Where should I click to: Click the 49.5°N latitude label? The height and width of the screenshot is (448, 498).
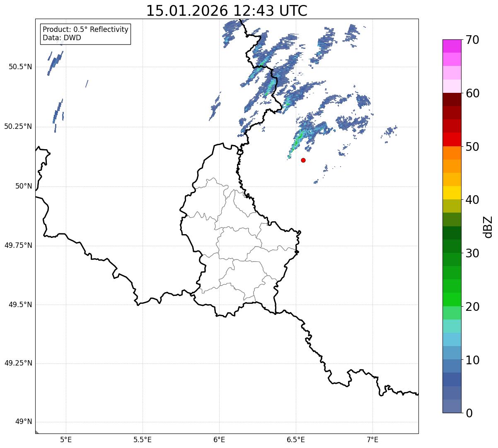[x=20, y=305]
